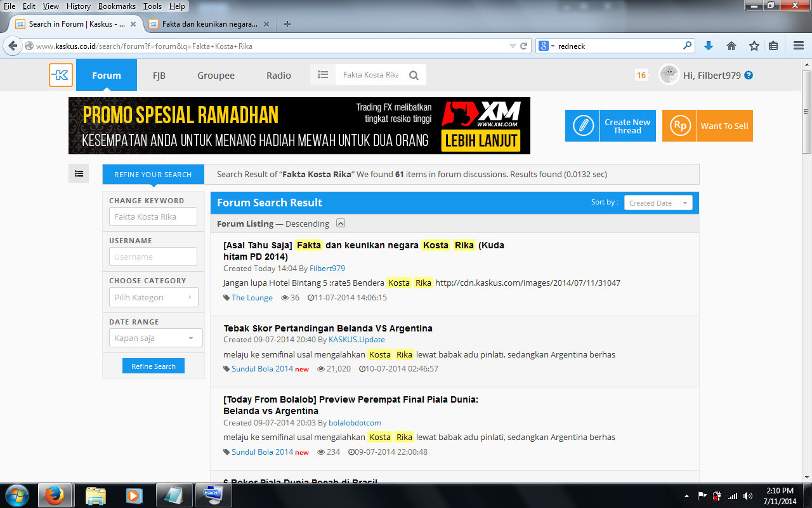Open the KASKUS.Update user link
The height and width of the screenshot is (508, 812).
tap(357, 340)
